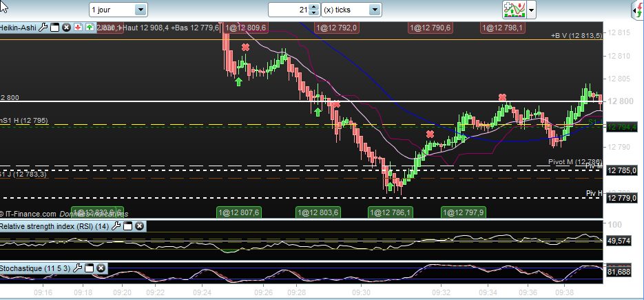Decrease the tick count with down stepper
The height and width of the screenshot is (300, 644).
coord(314,12)
